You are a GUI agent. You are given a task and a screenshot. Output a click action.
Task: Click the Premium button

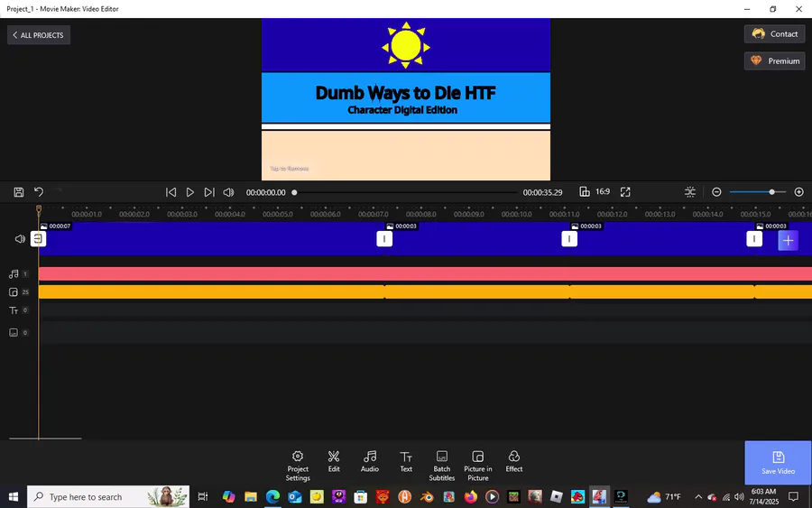[775, 60]
